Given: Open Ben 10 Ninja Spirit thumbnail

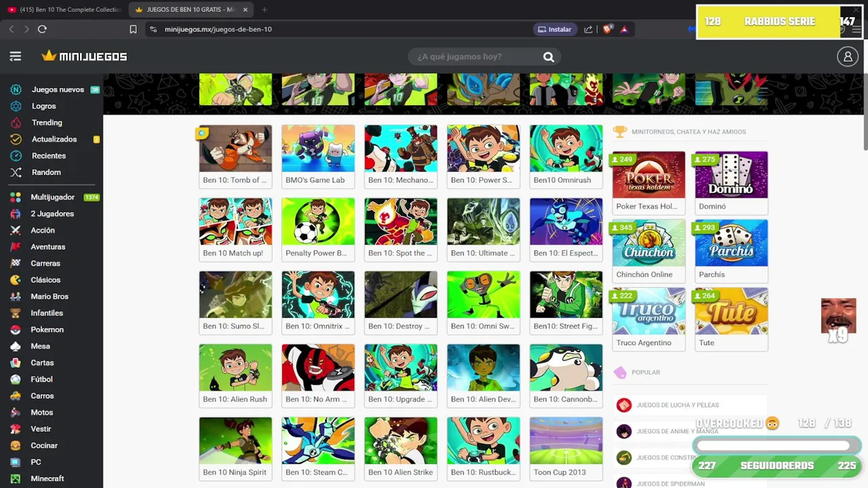Looking at the screenshot, I should click(235, 441).
